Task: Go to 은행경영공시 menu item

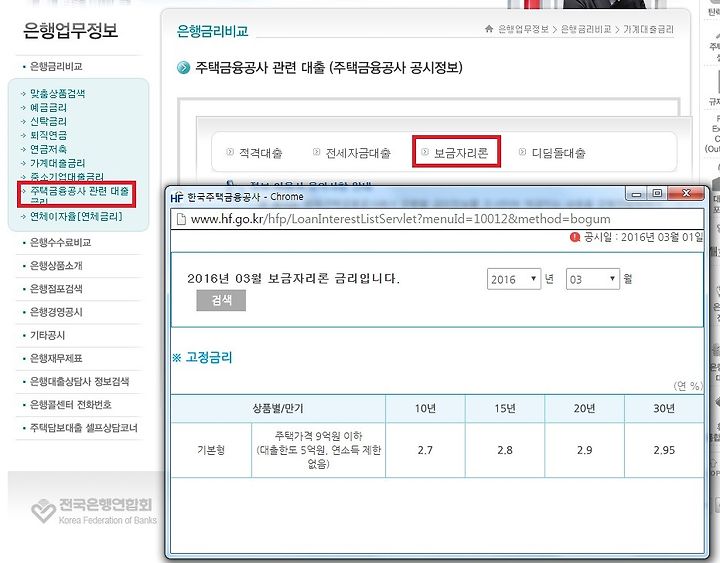Action: click(x=56, y=312)
